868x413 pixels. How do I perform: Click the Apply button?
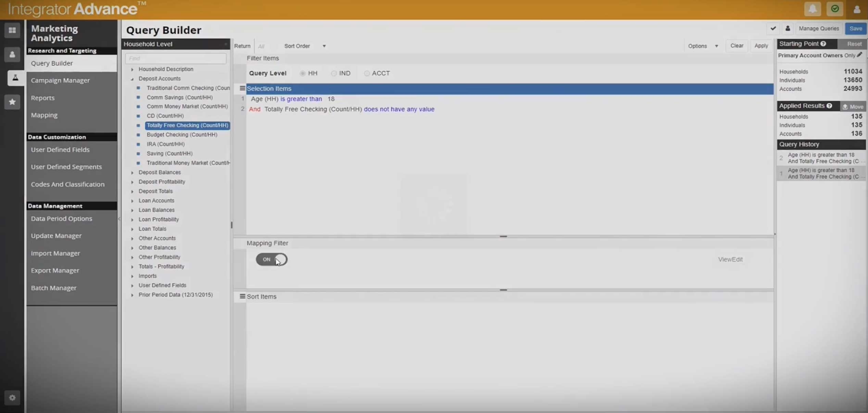[761, 46]
